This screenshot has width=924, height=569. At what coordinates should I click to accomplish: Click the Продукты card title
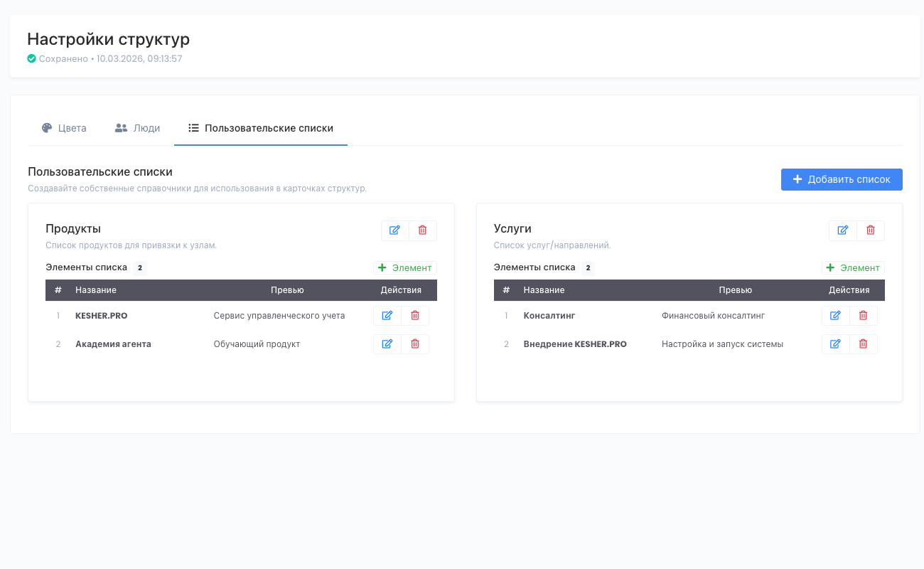73,228
